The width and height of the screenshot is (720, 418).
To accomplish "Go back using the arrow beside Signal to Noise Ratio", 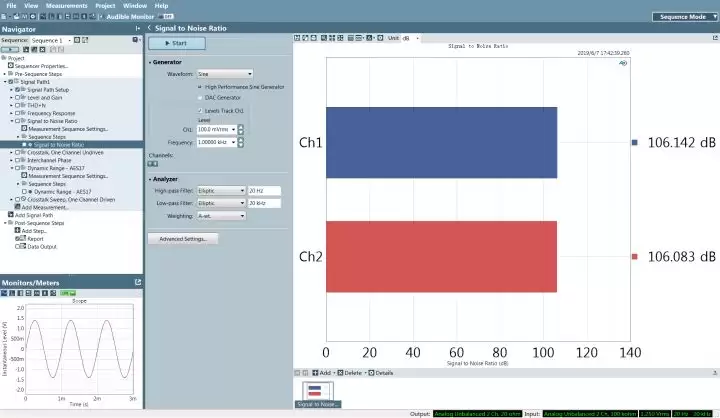I will 150,28.
